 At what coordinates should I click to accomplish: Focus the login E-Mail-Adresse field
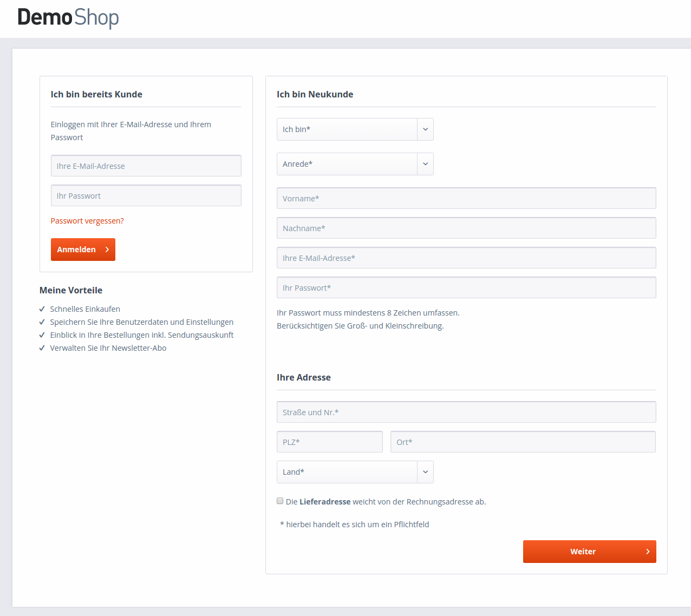coord(146,166)
